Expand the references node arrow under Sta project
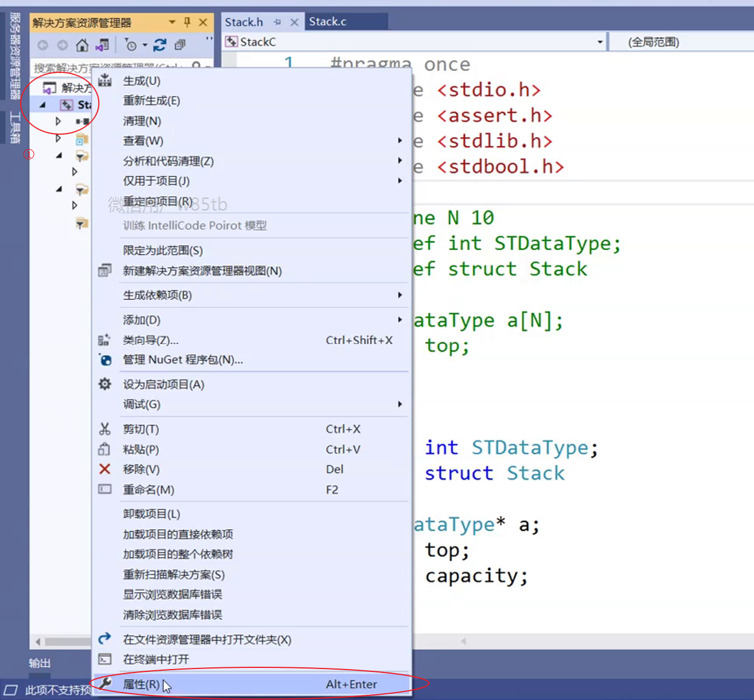The width and height of the screenshot is (754, 700). [58, 122]
